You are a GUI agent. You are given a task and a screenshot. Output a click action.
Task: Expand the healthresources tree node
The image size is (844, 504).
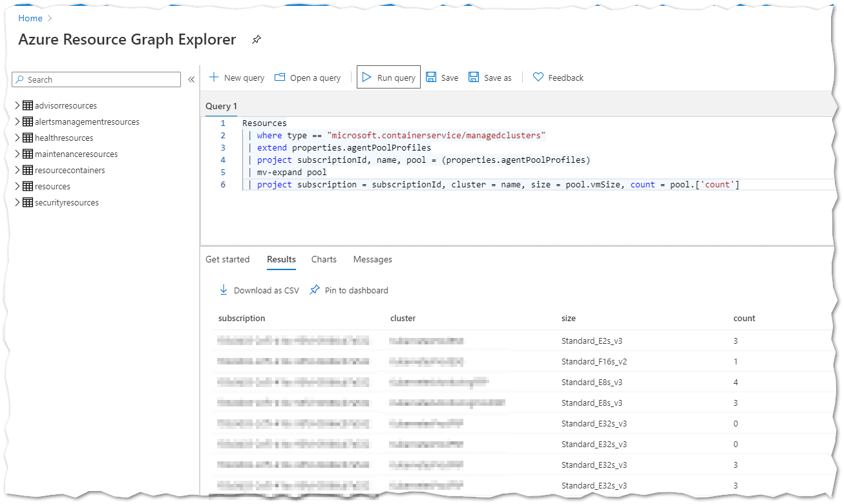17,138
